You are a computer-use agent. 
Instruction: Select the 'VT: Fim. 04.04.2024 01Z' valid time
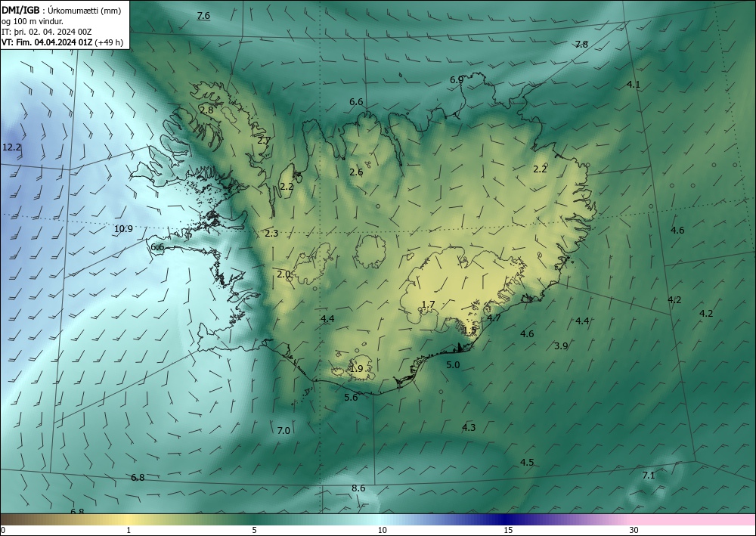(x=47, y=42)
